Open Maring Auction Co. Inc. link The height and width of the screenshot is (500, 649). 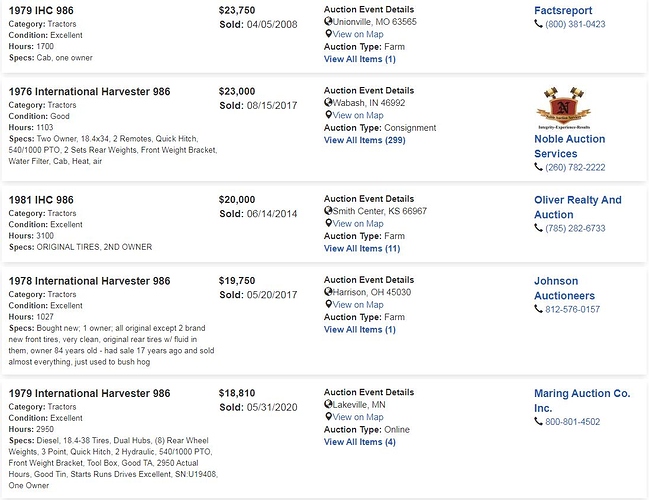point(582,401)
